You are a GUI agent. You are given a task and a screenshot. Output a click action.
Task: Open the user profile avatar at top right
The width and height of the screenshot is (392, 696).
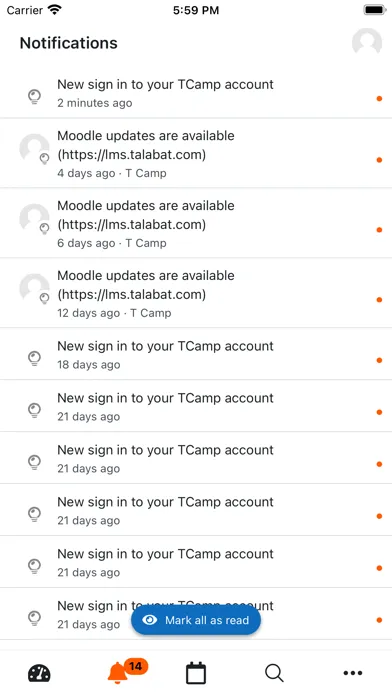(367, 43)
